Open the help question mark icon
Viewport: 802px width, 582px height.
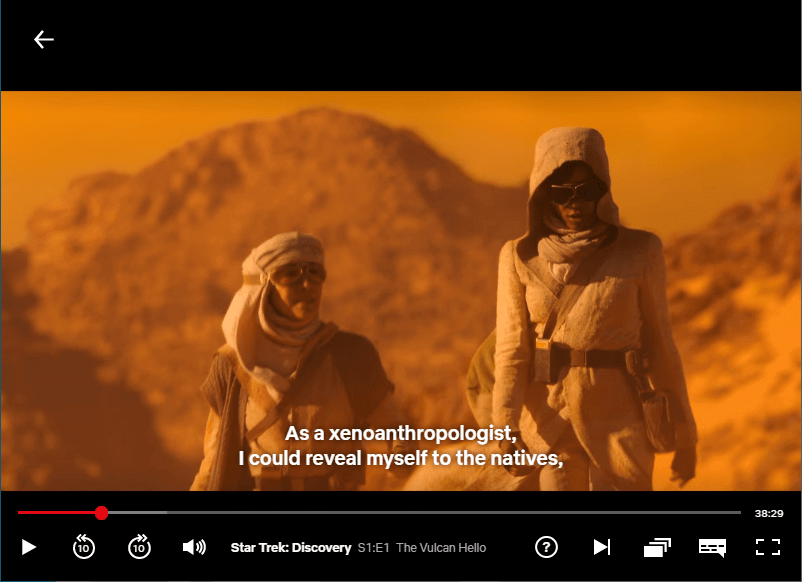coord(546,547)
